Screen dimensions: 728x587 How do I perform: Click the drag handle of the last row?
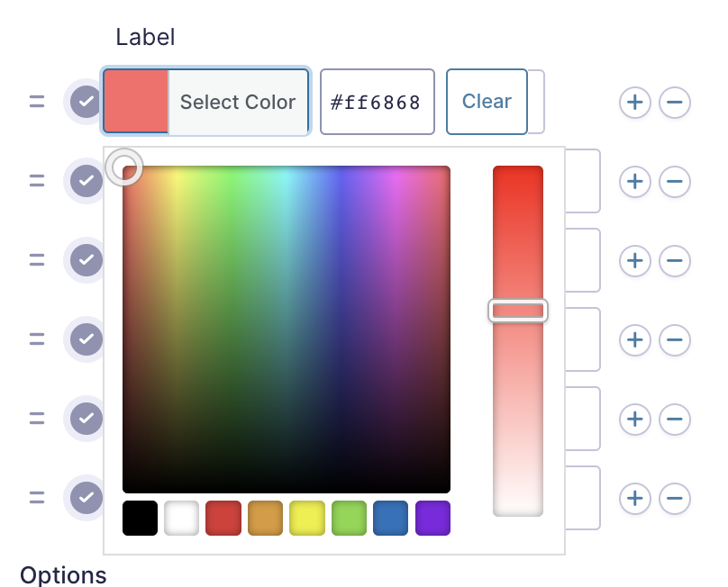[x=37, y=498]
